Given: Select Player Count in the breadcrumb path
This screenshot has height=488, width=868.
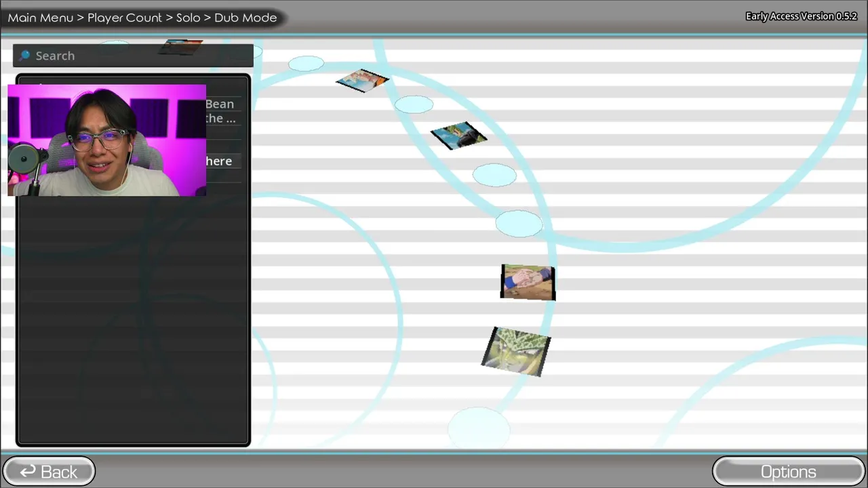Looking at the screenshot, I should pyautogui.click(x=125, y=18).
